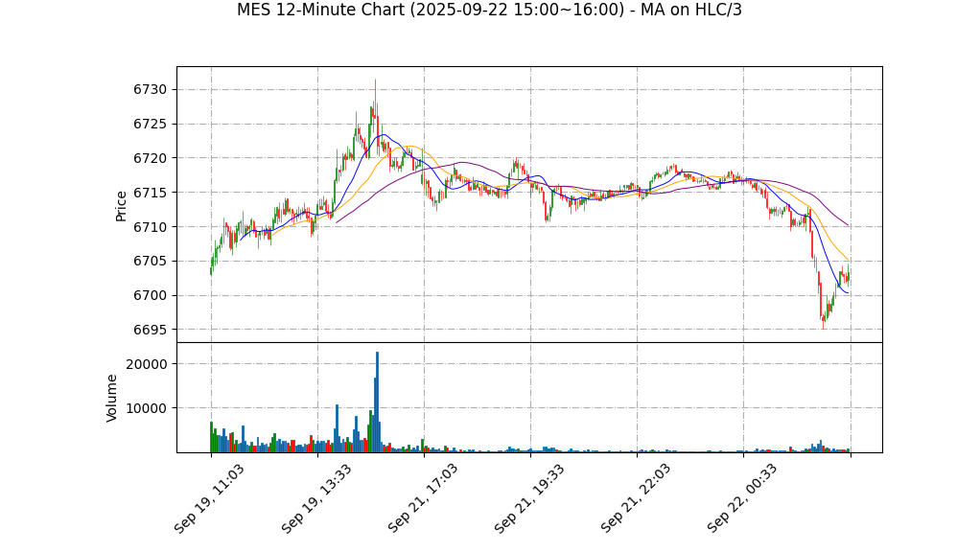The image size is (980, 551).
Task: Click the "Sep 19, 13:33" time label
Action: coord(315,499)
